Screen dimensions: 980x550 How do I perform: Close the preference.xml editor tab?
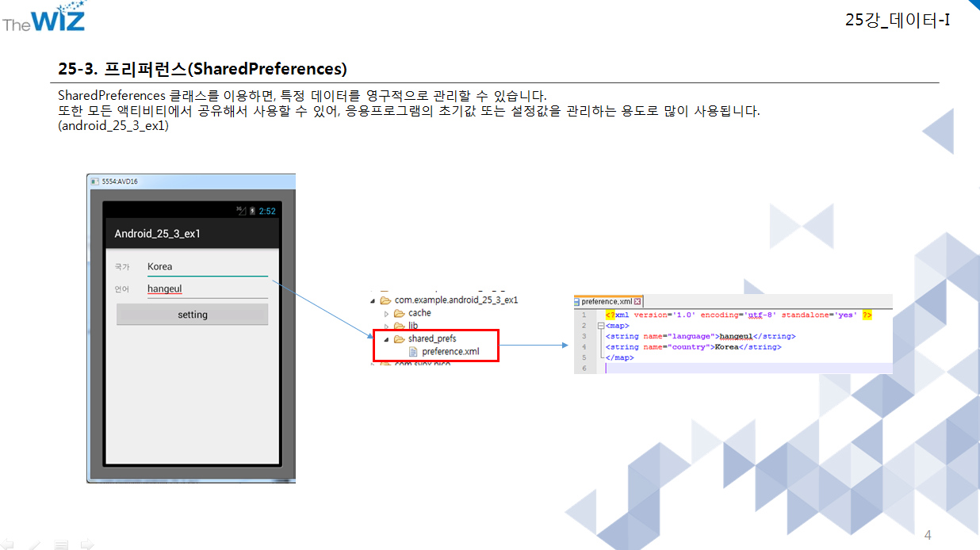coord(637,301)
